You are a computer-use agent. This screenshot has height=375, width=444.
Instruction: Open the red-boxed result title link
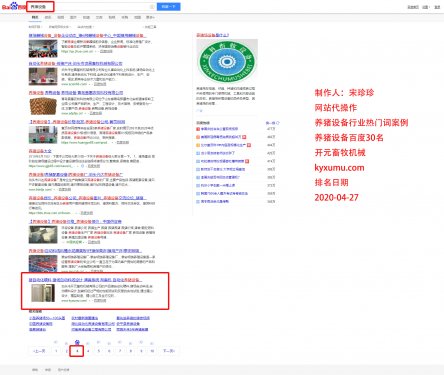(85, 280)
